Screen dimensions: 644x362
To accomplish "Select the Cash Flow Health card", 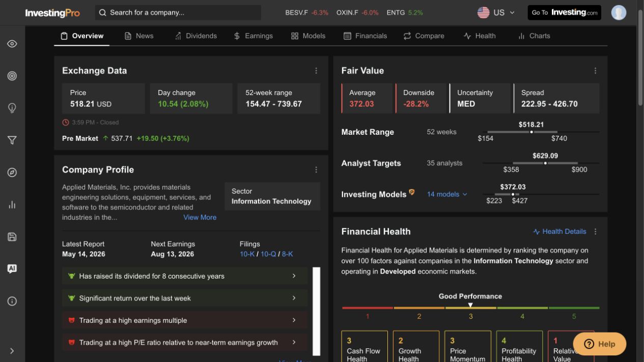I will pyautogui.click(x=365, y=346).
